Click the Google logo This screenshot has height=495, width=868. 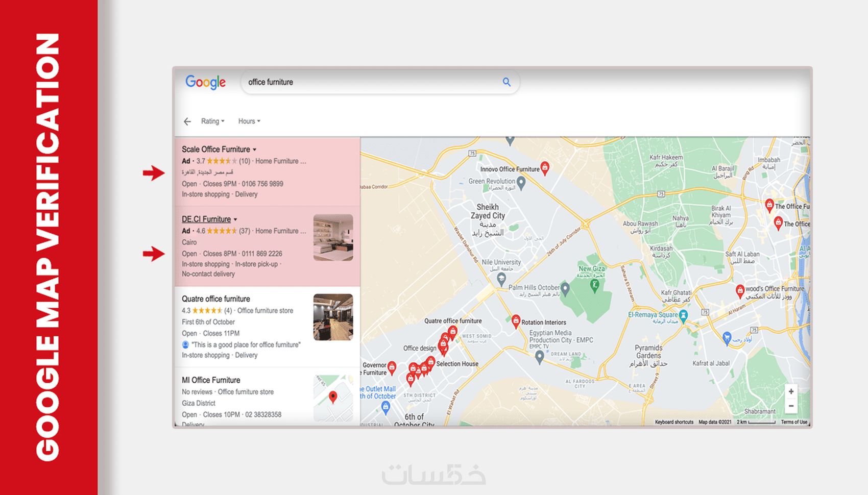pyautogui.click(x=205, y=82)
